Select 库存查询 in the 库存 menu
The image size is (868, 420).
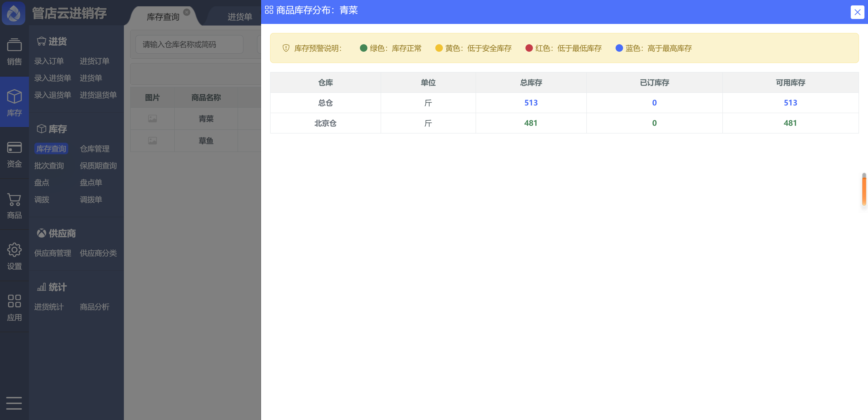[51, 149]
